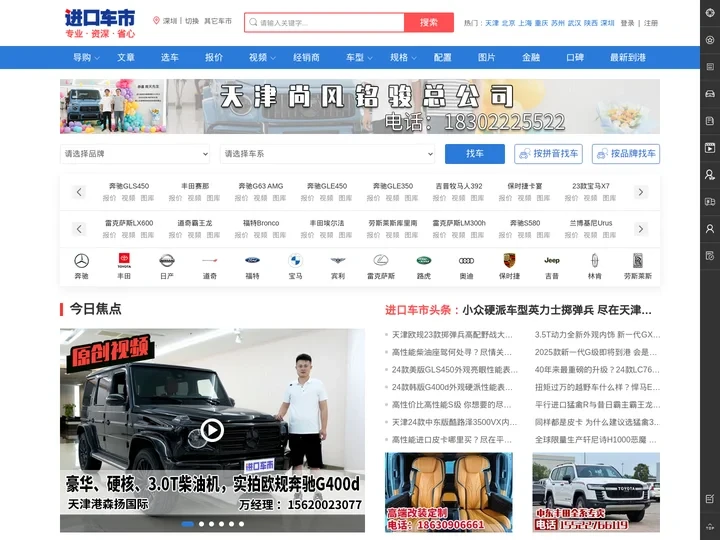
Task: Expand the 视频 nav dropdown
Action: click(x=262, y=57)
